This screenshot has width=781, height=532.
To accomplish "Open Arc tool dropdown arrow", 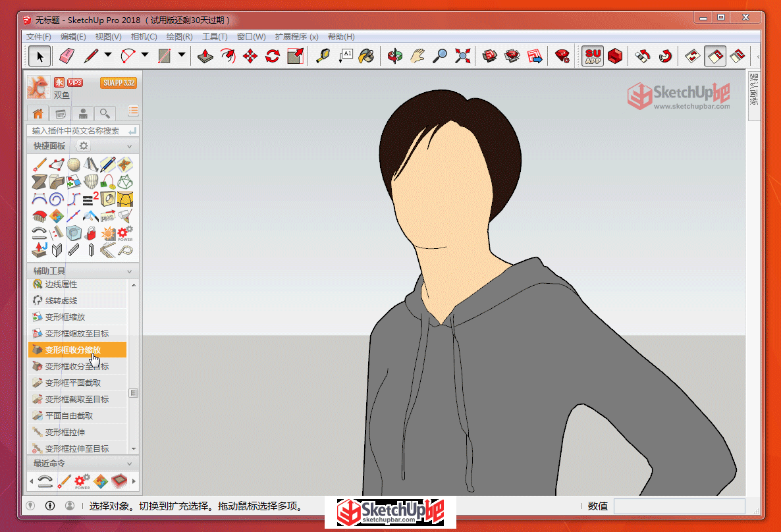I will click(145, 55).
